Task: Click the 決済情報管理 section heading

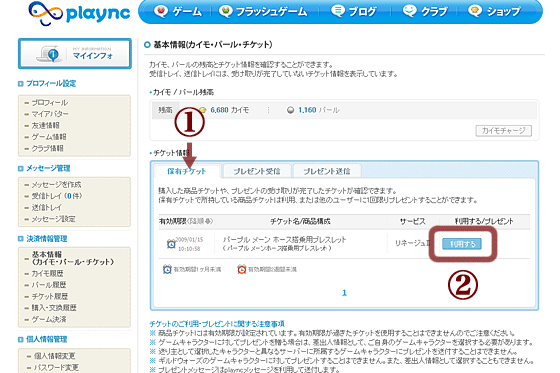Action: (47, 239)
